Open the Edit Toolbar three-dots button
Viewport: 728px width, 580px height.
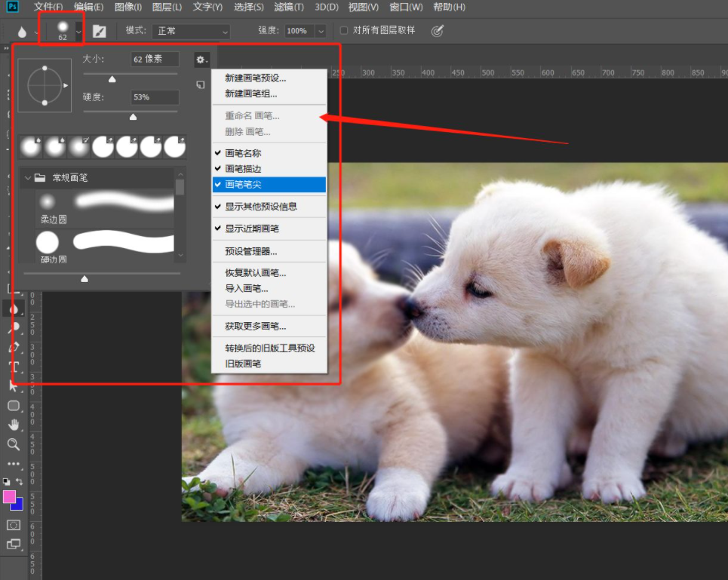[14, 464]
